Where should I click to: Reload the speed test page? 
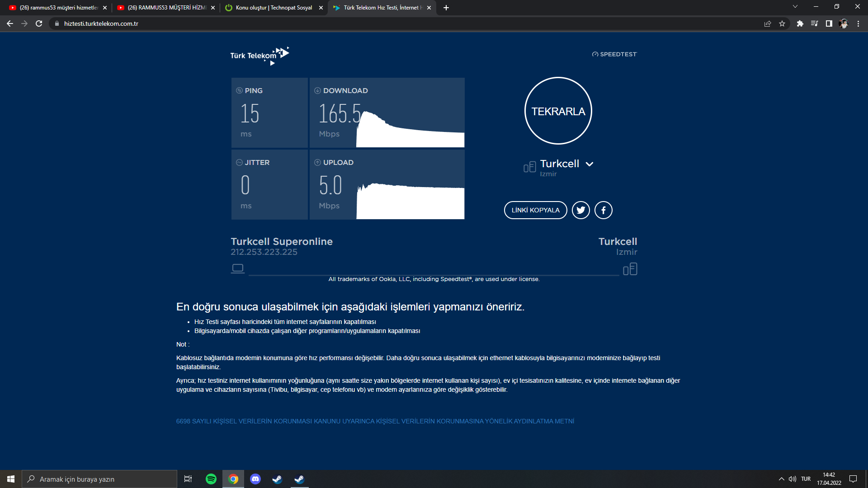(39, 23)
